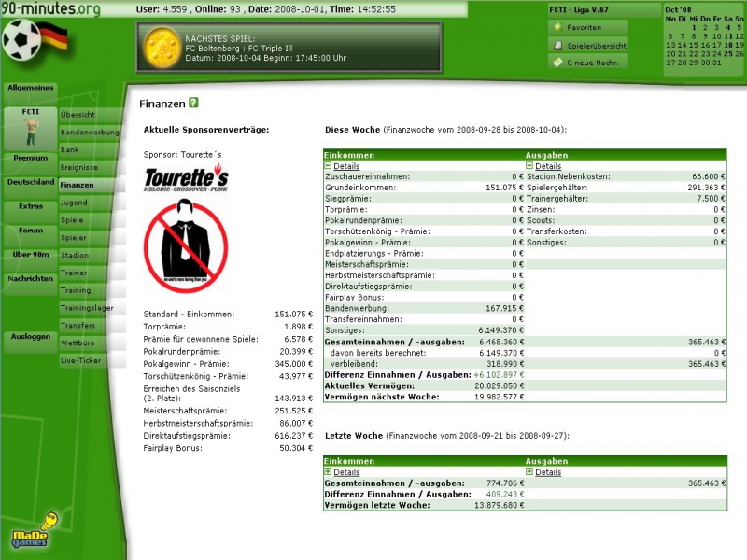Click the Differenz value +6.102.897 €
This screenshot has width=747, height=560.
point(499,375)
